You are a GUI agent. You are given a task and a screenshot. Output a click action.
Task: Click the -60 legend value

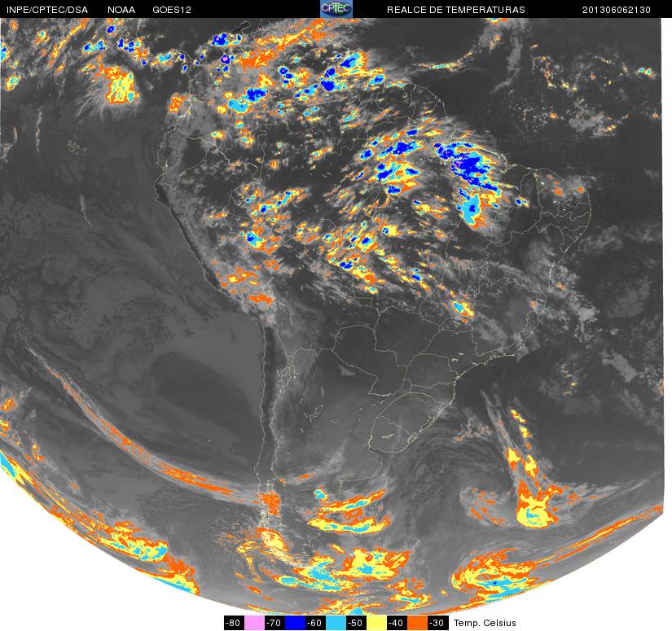click(315, 623)
